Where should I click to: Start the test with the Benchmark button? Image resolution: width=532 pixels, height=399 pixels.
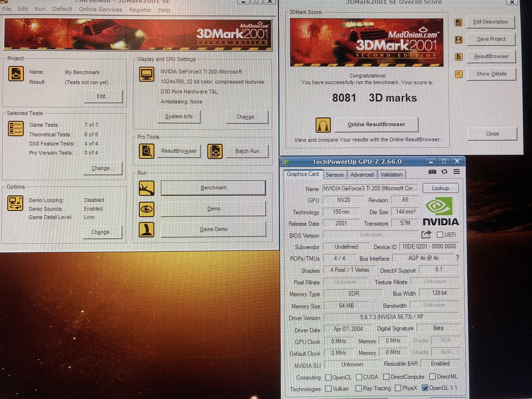(x=213, y=188)
